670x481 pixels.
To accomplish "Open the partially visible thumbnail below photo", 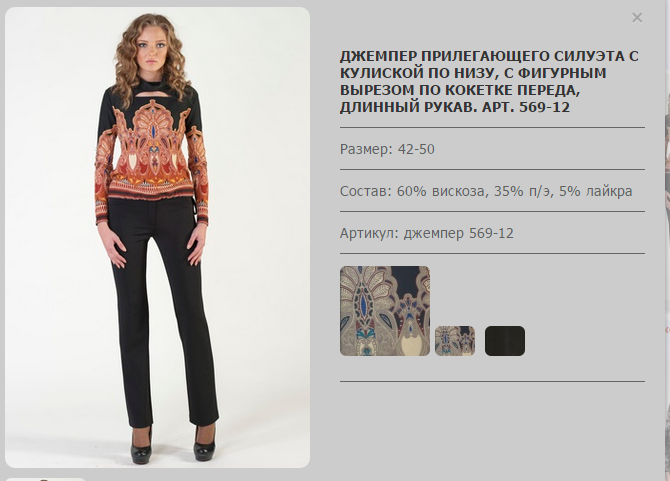I will click(45, 479).
